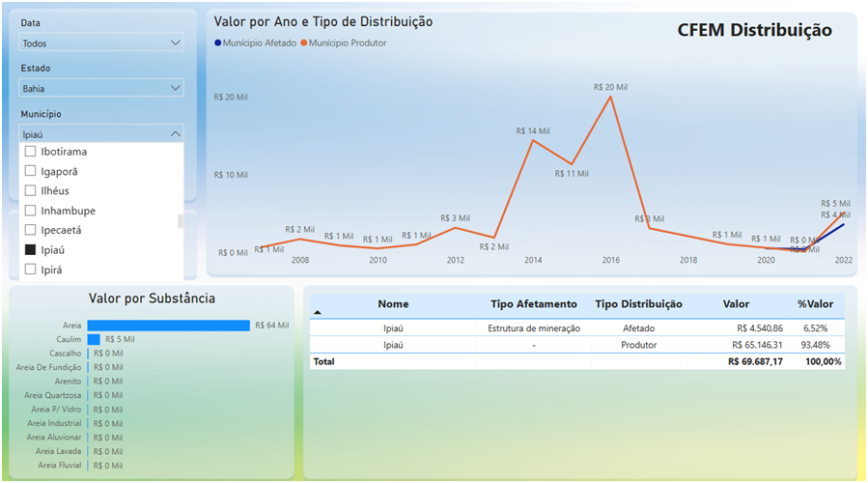Click the Tipo Distribuição column header
The image size is (868, 483).
click(x=638, y=304)
